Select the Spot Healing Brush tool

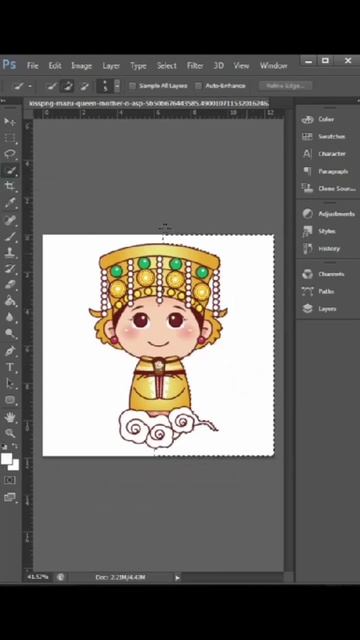[x=10, y=220]
